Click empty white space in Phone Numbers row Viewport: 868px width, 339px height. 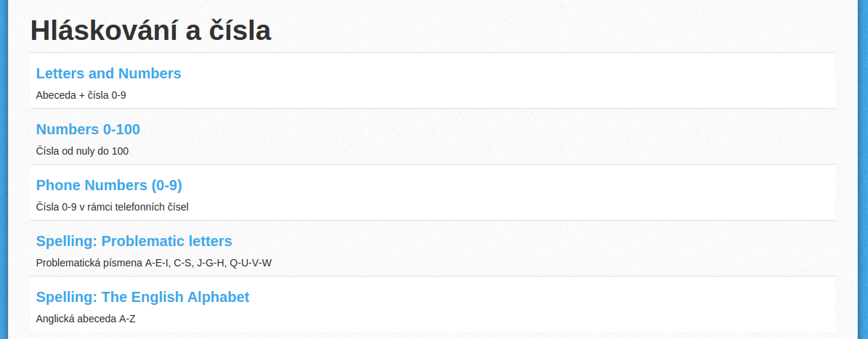point(498,192)
